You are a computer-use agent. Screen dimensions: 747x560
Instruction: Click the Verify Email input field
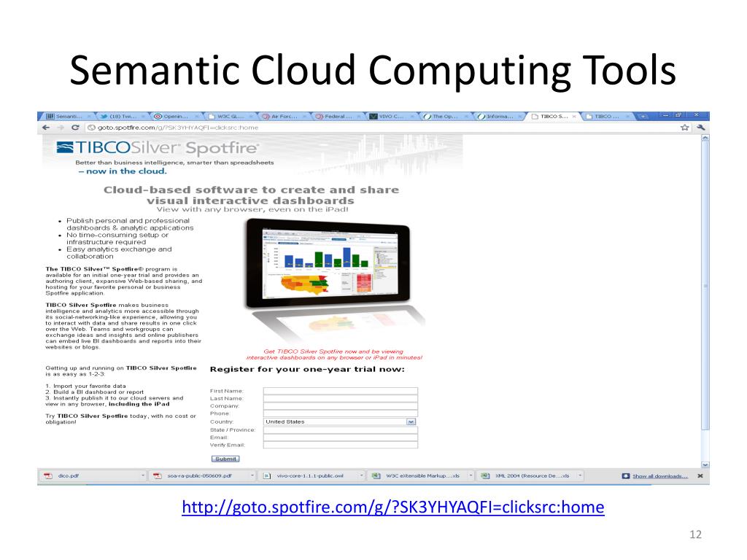[340, 446]
